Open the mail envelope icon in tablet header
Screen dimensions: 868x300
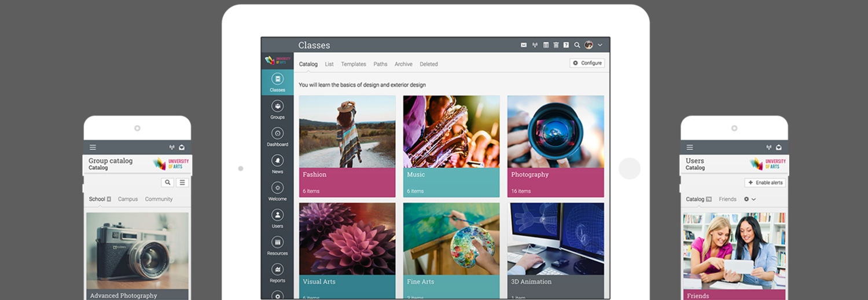pyautogui.click(x=524, y=45)
